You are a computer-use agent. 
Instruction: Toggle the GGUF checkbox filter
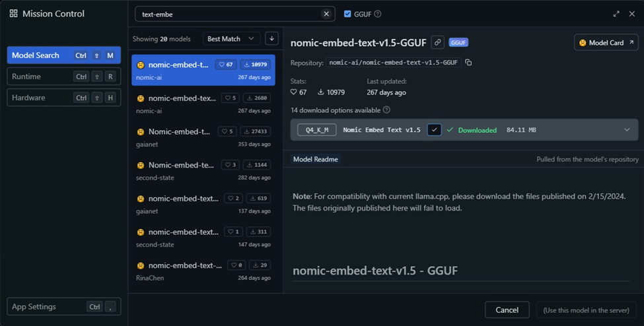point(347,14)
